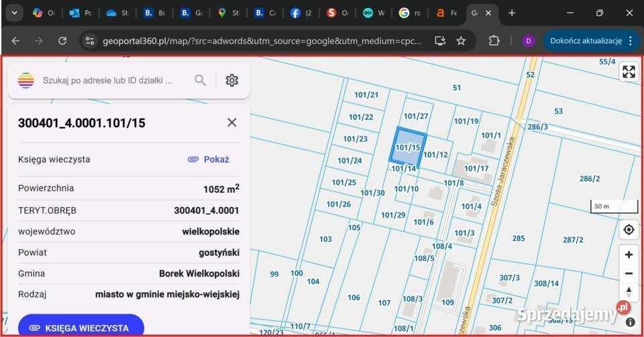Click the rainbow layers logo icon
This screenshot has height=337, width=644.
(26, 80)
